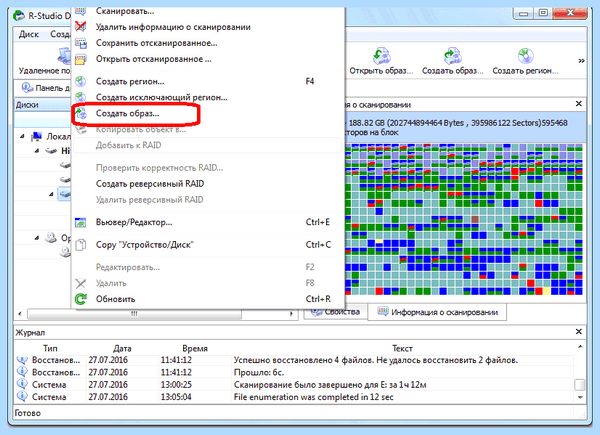Viewport: 600px width, 435px height.
Task: Click the Дата log column header
Action: pyautogui.click(x=122, y=348)
